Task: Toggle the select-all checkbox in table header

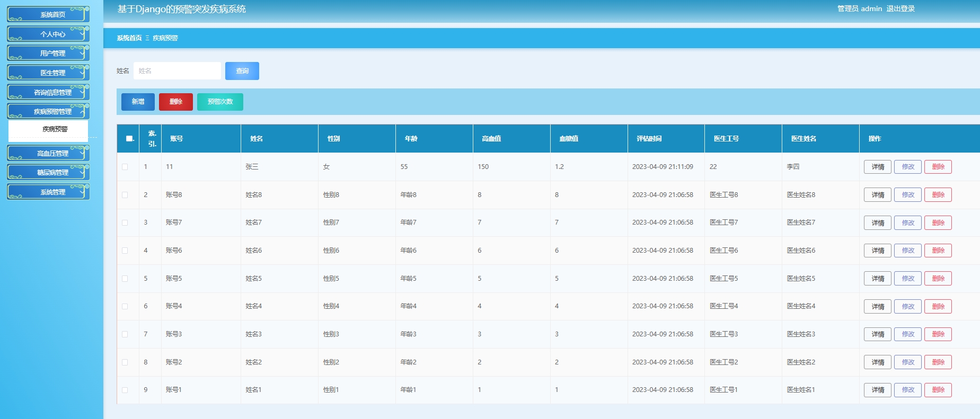Action: point(129,139)
